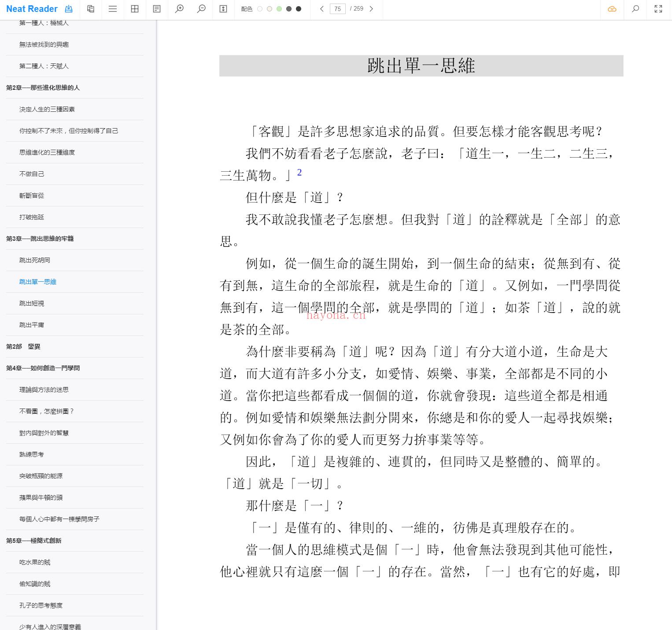Open section 你控制不了未來，但你控制得了自己
The height and width of the screenshot is (630, 672).
(x=69, y=131)
